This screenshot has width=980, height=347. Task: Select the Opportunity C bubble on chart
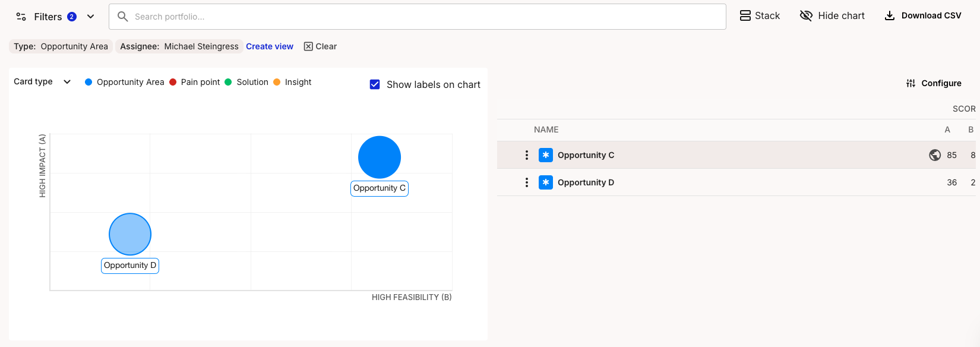point(380,157)
